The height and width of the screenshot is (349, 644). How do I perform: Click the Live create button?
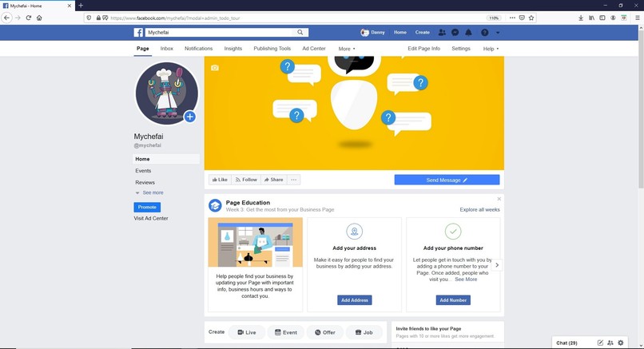click(x=246, y=332)
